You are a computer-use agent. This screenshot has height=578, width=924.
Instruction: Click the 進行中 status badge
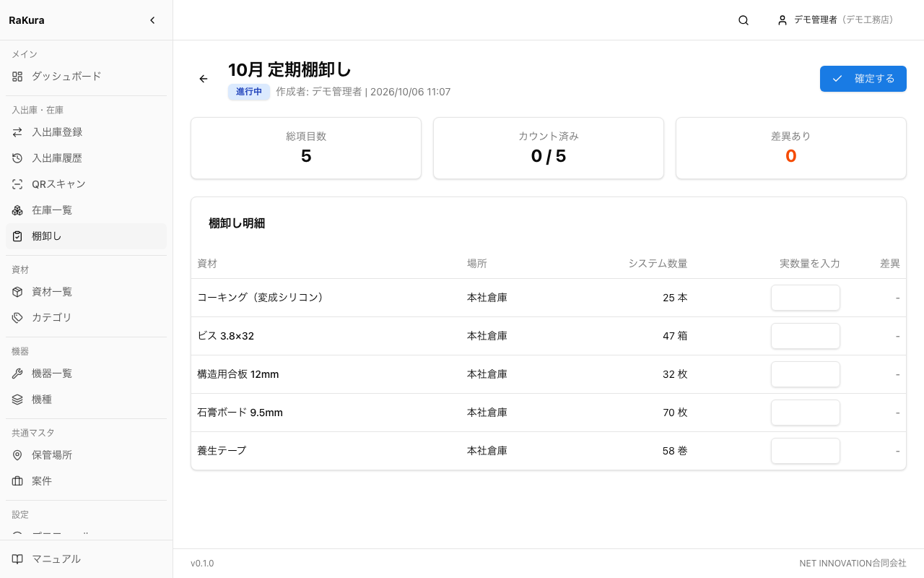(249, 92)
